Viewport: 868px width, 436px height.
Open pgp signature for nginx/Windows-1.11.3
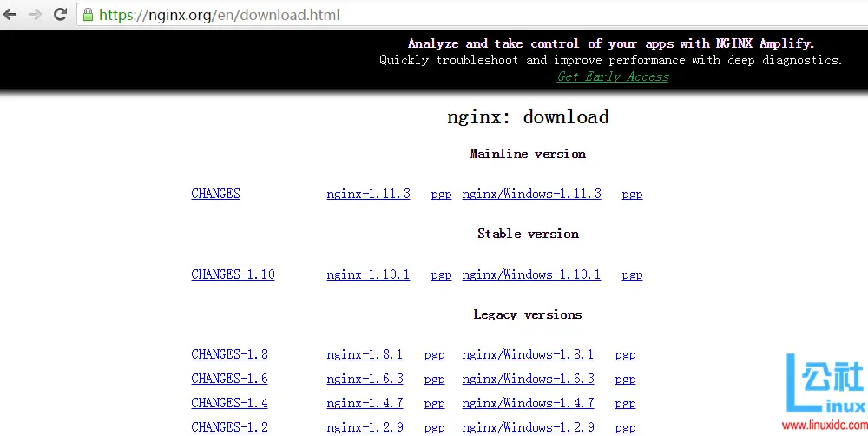click(632, 195)
